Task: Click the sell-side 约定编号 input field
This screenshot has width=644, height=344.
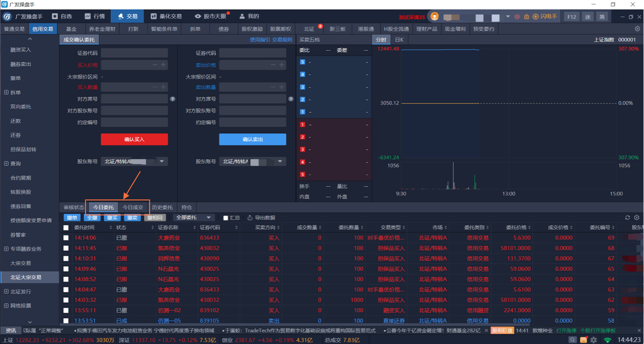Action: click(x=253, y=122)
